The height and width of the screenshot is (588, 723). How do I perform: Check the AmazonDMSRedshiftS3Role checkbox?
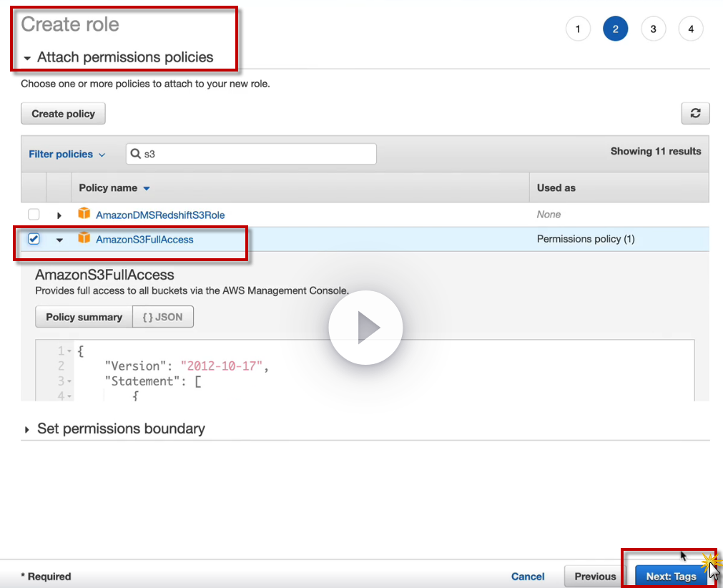(34, 215)
